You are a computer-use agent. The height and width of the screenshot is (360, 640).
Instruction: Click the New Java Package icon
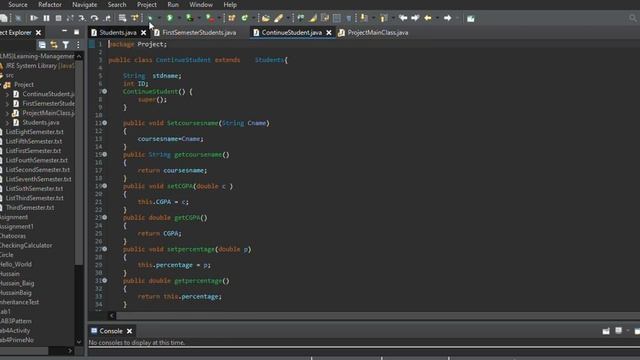231,18
